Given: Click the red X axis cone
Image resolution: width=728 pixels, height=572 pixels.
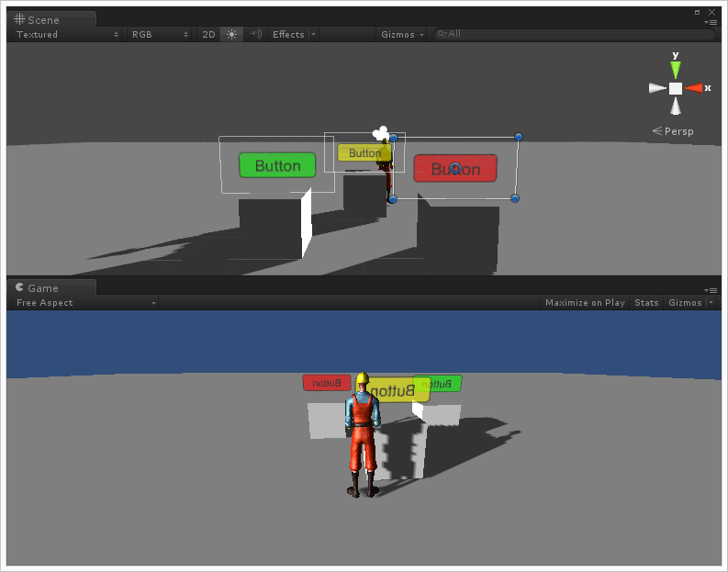Looking at the screenshot, I should (x=694, y=88).
